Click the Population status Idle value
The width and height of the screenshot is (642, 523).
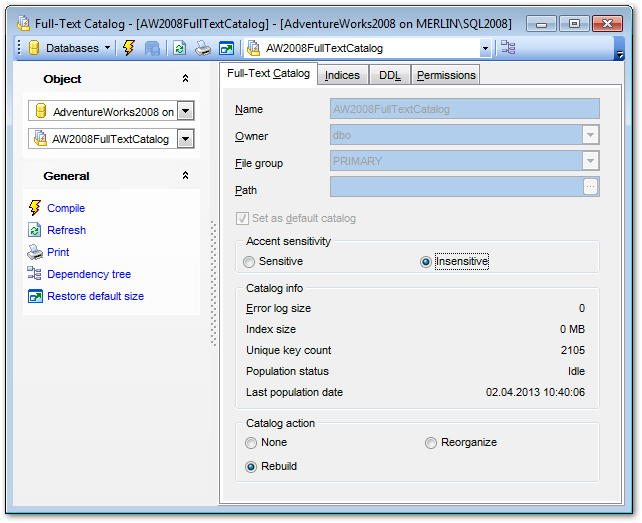[x=576, y=371]
